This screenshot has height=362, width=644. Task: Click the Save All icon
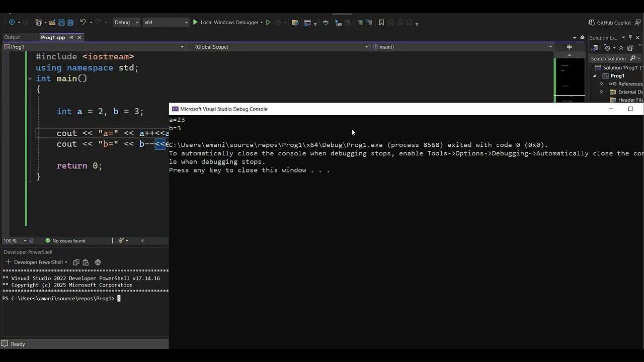(x=70, y=22)
